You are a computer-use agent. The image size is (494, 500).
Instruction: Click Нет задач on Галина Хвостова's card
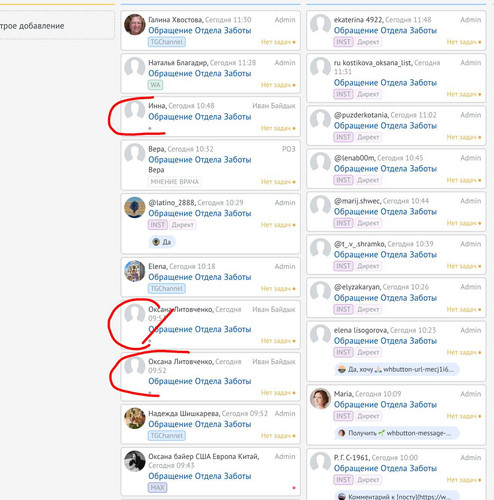pyautogui.click(x=278, y=42)
